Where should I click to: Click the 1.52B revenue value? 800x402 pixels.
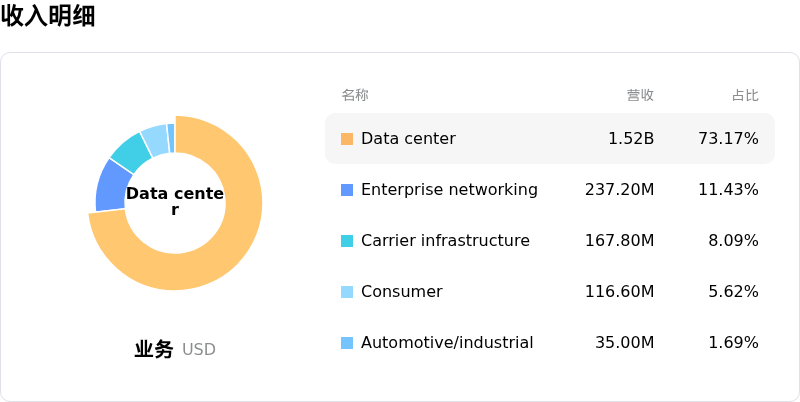tap(630, 139)
